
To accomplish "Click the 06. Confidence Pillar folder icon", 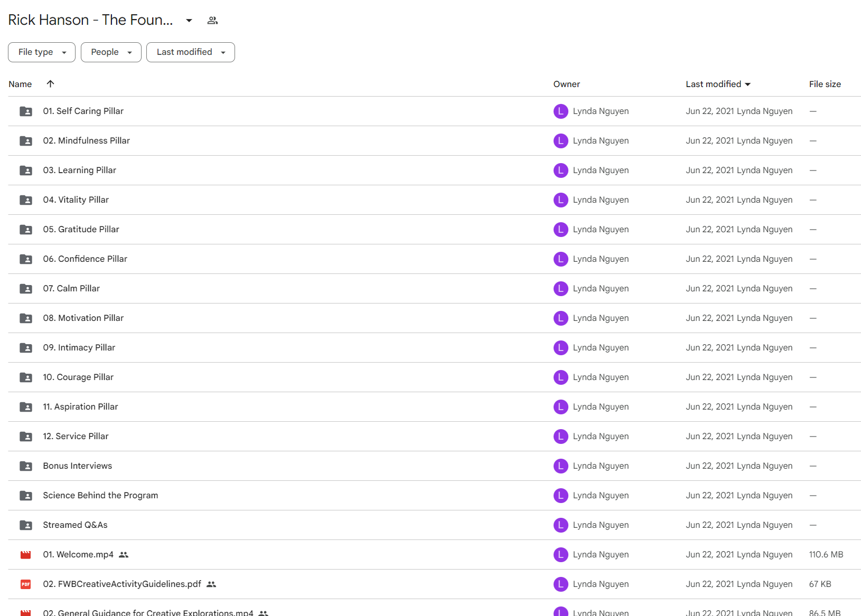I will (x=26, y=259).
